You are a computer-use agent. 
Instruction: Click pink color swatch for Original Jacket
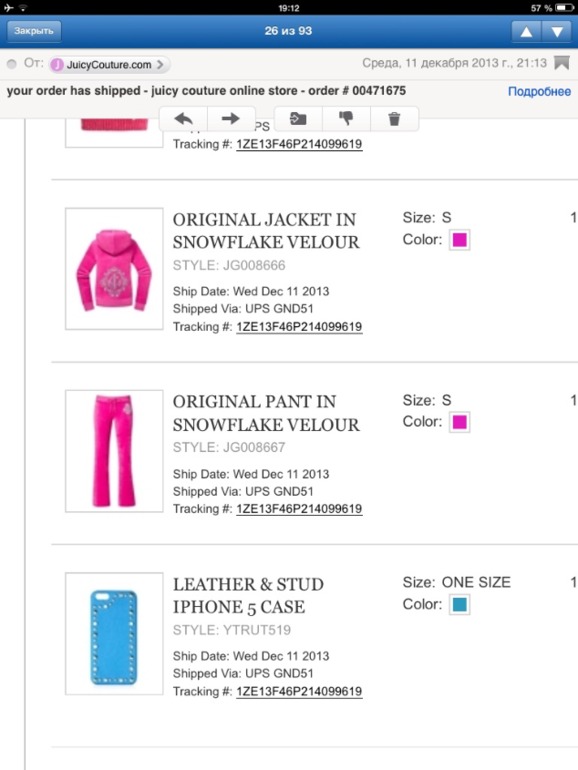coord(460,240)
